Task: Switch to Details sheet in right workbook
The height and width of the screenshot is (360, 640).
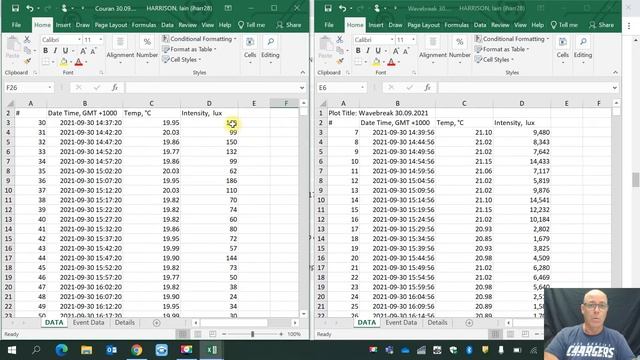Action: click(437, 322)
